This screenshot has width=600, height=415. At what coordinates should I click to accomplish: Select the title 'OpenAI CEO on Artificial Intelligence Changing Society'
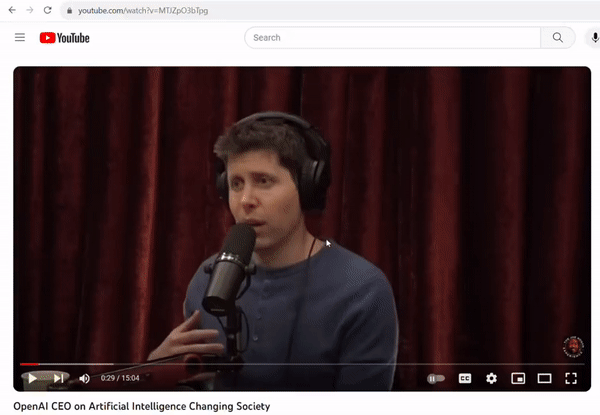[142, 406]
